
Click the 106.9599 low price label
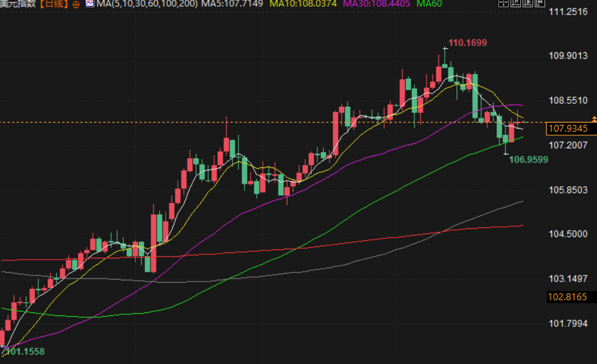[x=528, y=160]
